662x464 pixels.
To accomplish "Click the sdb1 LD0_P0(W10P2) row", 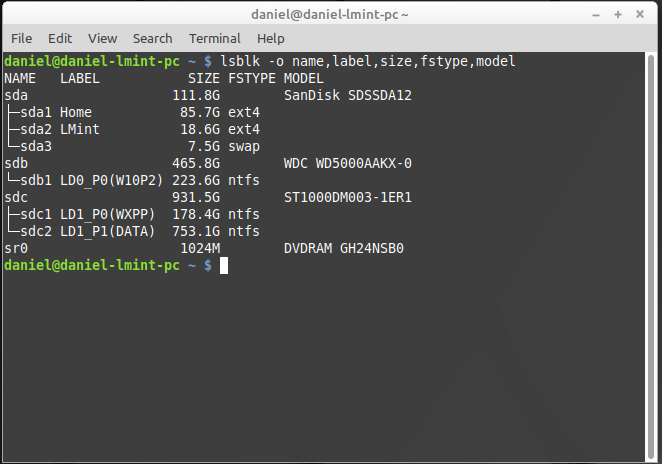I will click(132, 180).
